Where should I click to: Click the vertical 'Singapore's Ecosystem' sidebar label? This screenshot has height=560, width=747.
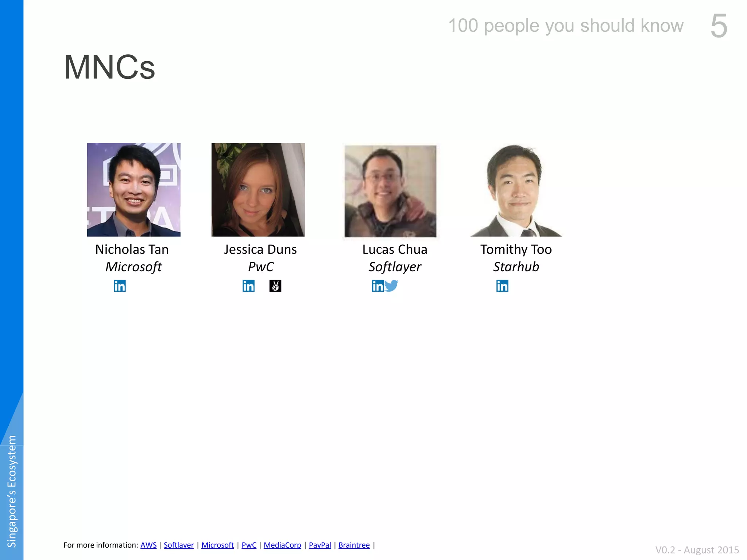[x=12, y=491]
